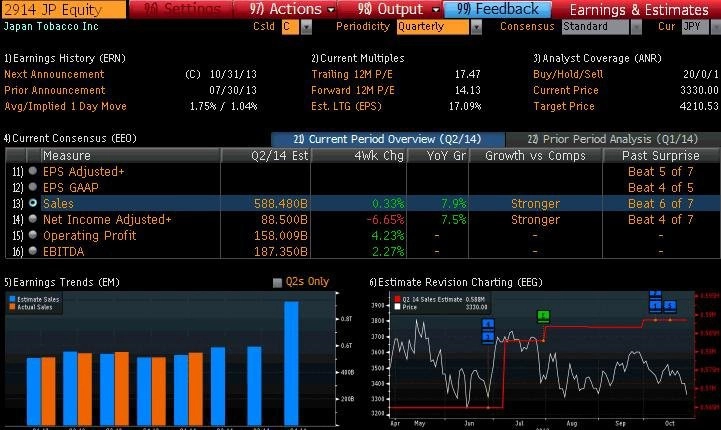Click the Japan Tobacco Inc company name

(51, 26)
